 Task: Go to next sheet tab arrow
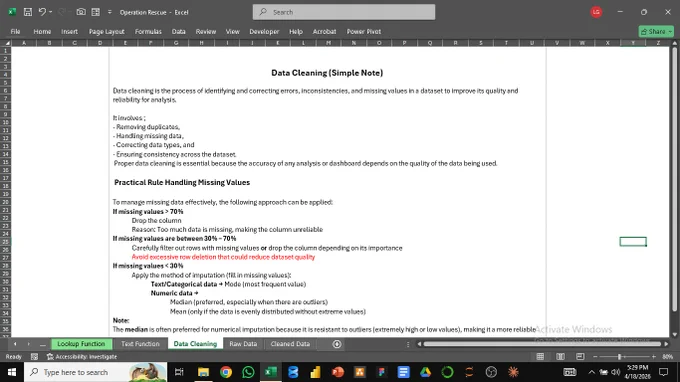click(29, 344)
